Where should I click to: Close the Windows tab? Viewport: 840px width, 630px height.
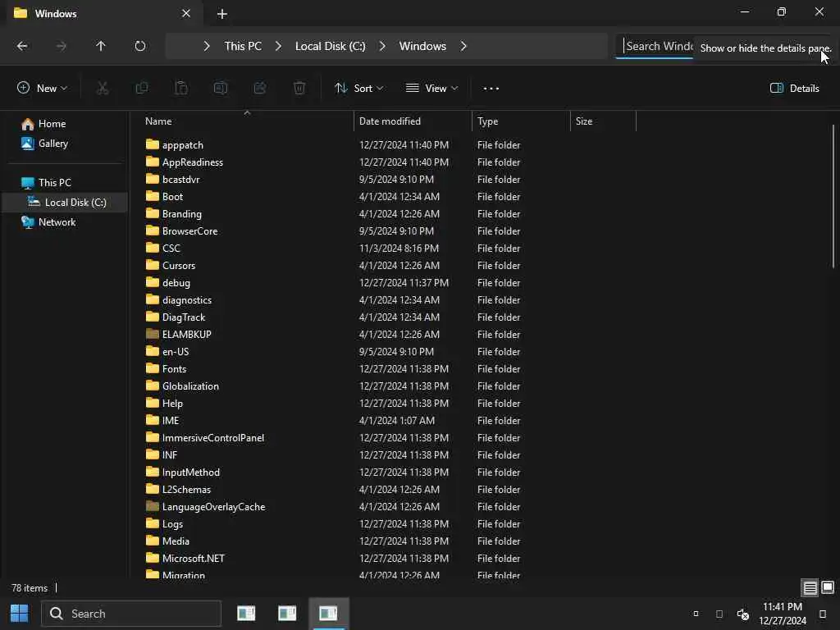(186, 13)
